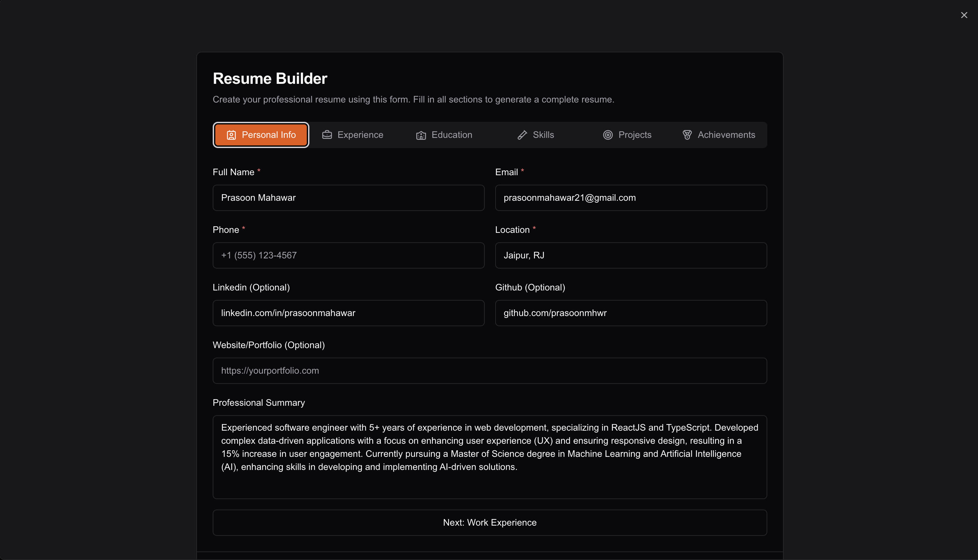Switch to the Experience tab
This screenshot has height=560, width=978.
tap(353, 135)
